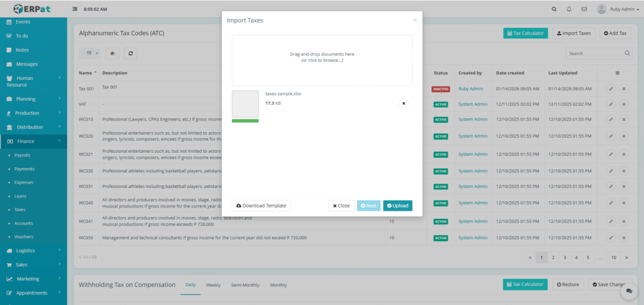The width and height of the screenshot is (644, 305).
Task: Expand Sales sidebar menu
Action: click(x=33, y=265)
